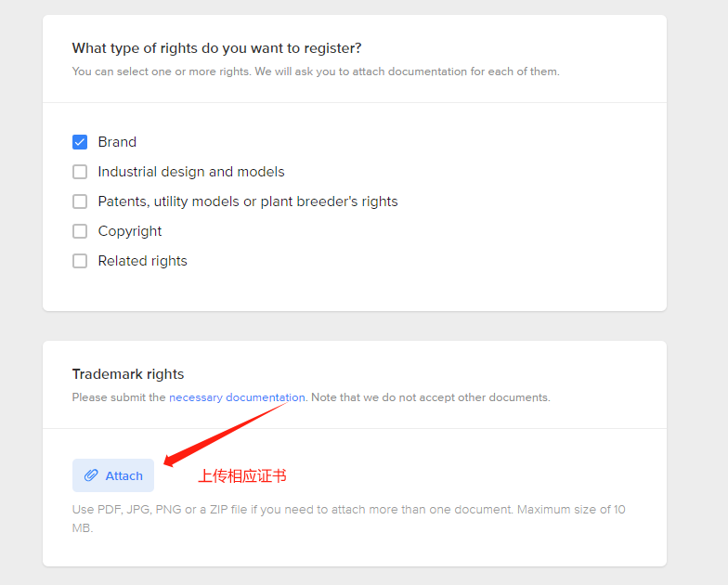Click the Patents, utility models label text
Image resolution: width=728 pixels, height=585 pixels.
coord(248,201)
